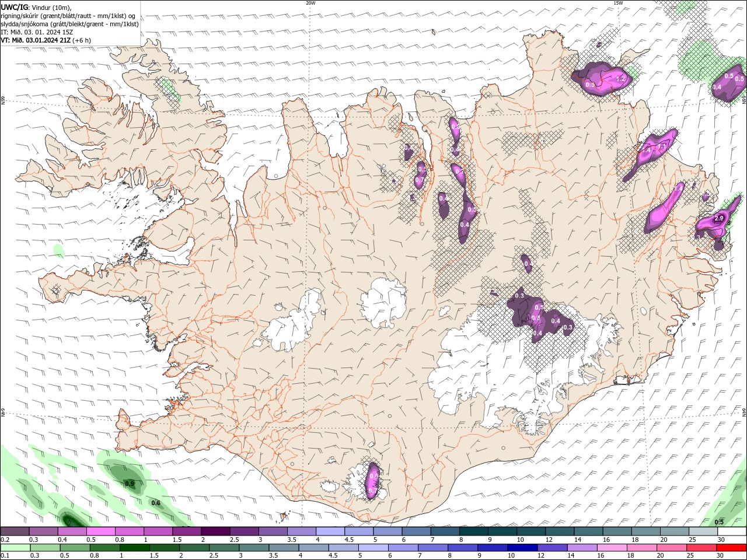The width and height of the screenshot is (747, 560).
Task: Click the '0.1' label at the lower legend's start
Action: click(5, 556)
